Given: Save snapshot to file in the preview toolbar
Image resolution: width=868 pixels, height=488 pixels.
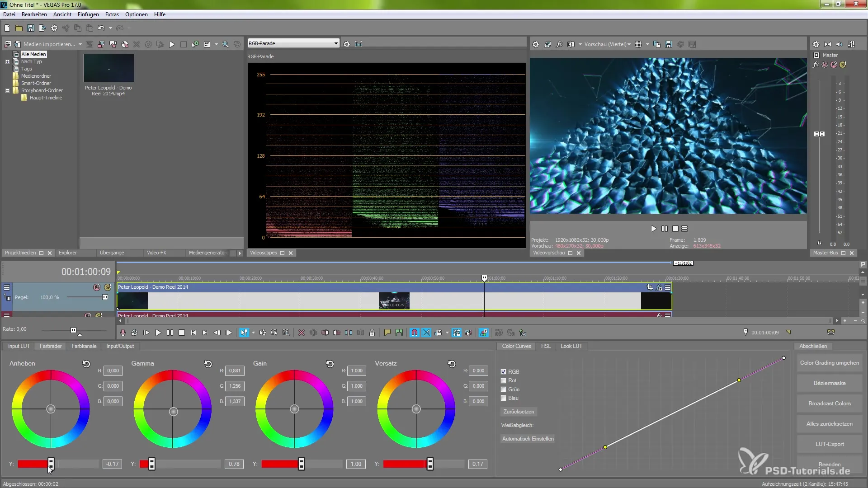Looking at the screenshot, I should pyautogui.click(x=669, y=44).
